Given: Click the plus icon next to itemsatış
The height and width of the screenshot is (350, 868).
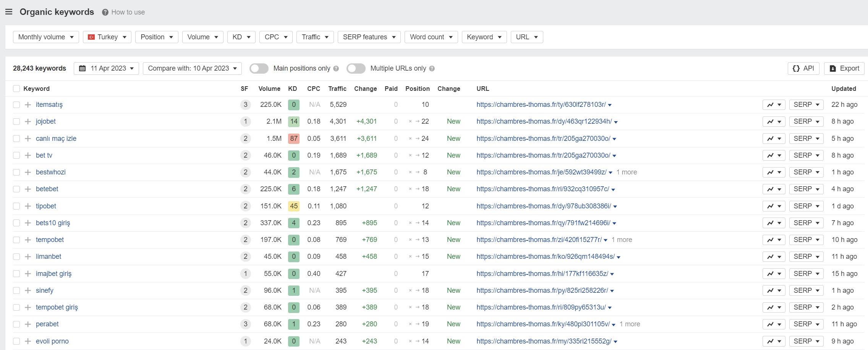Looking at the screenshot, I should (x=28, y=105).
